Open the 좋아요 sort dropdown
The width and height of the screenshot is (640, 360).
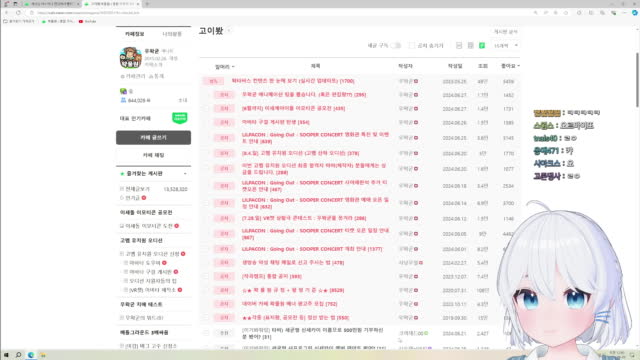(510, 66)
